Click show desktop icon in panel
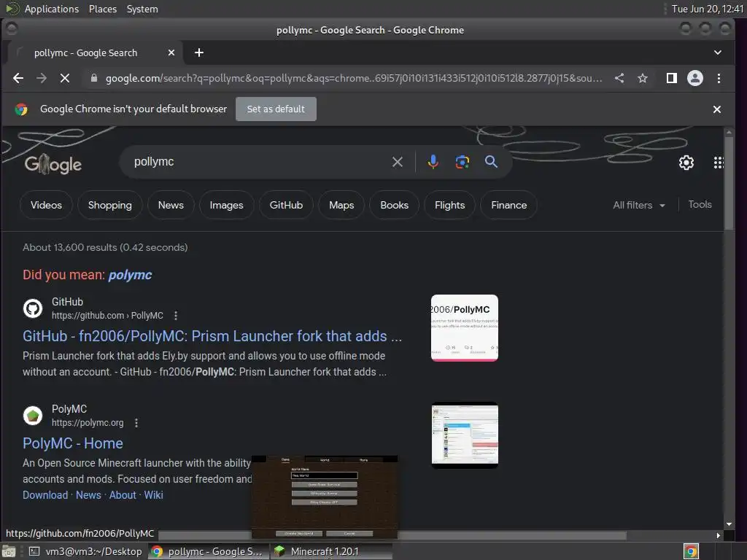 (9, 551)
